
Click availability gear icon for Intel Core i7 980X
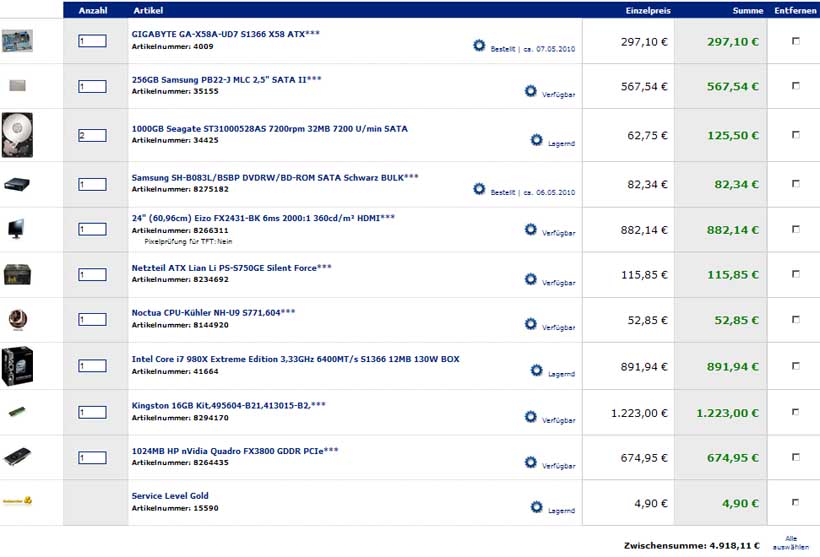(x=537, y=370)
